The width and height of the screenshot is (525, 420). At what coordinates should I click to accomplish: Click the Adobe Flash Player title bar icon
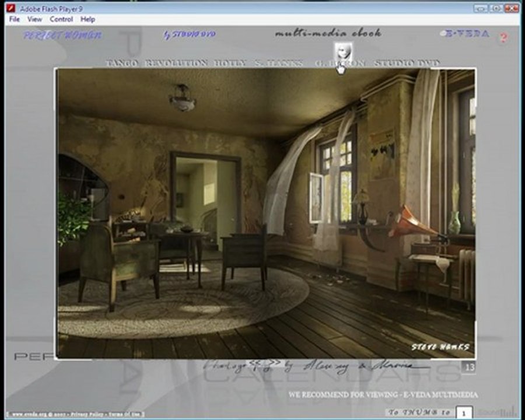pyautogui.click(x=11, y=8)
